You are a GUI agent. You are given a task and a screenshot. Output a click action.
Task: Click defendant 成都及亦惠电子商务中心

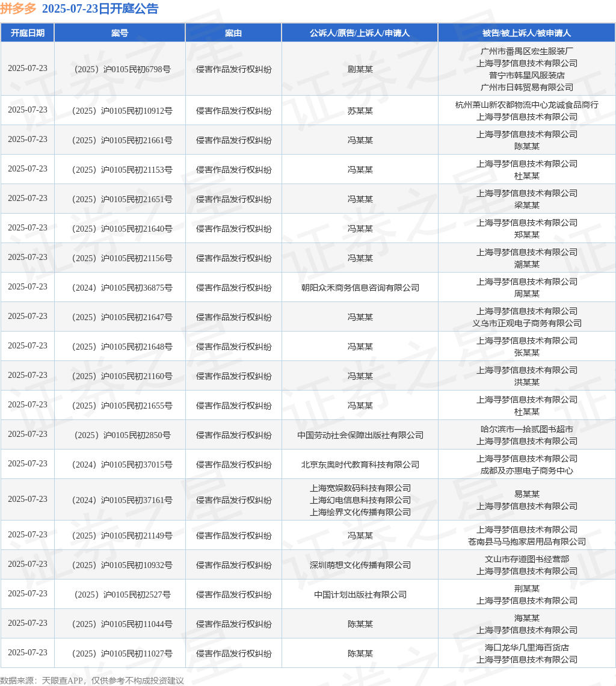click(x=527, y=471)
